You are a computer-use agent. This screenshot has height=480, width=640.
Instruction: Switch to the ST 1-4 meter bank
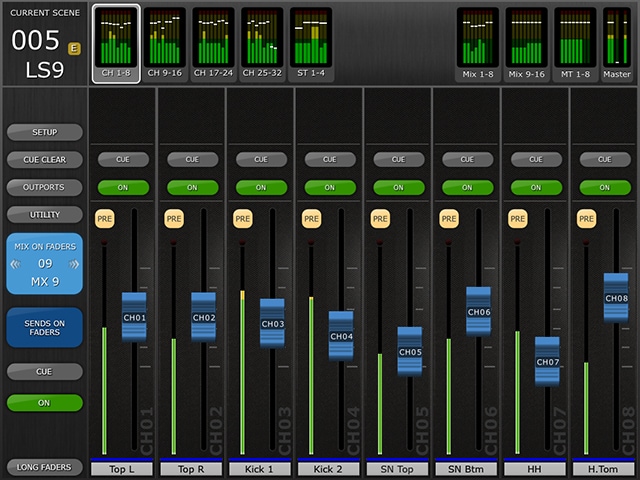point(311,44)
